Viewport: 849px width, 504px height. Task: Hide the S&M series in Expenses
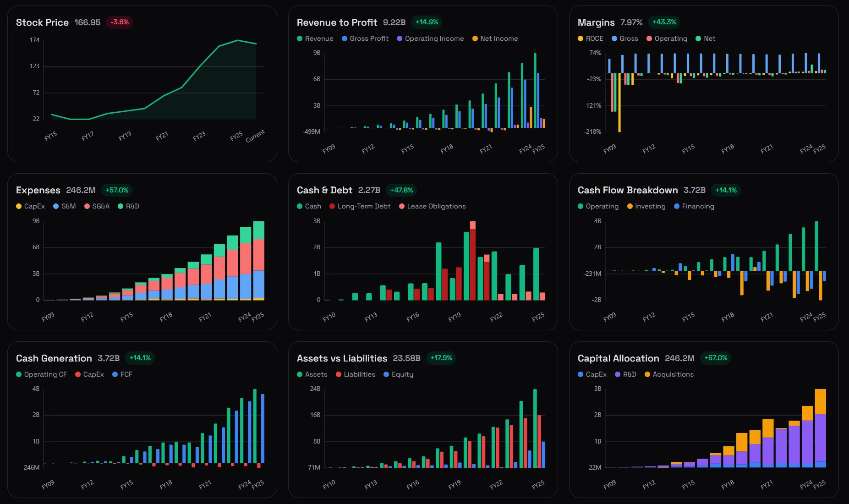tap(65, 206)
